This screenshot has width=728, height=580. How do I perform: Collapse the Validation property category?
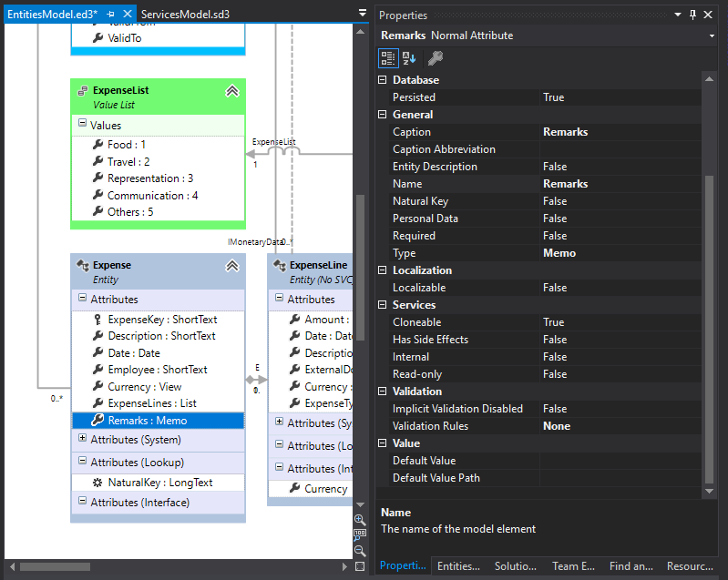382,392
